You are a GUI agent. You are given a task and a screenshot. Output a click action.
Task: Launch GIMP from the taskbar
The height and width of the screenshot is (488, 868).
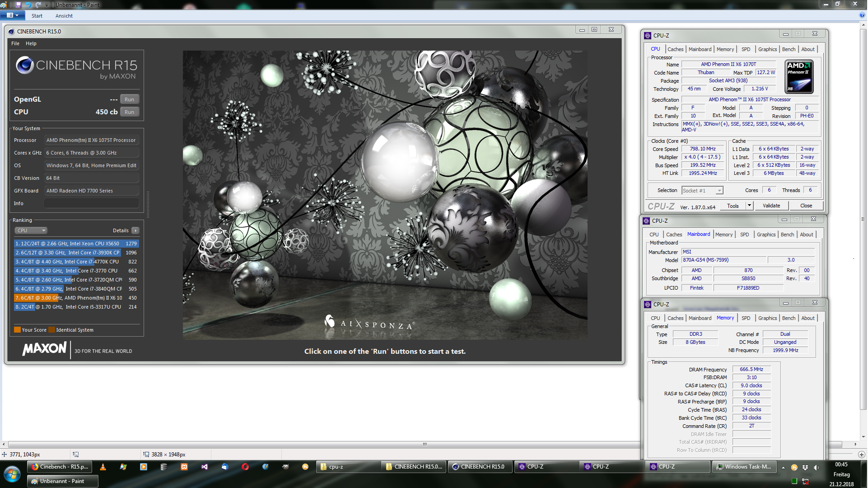tap(285, 467)
